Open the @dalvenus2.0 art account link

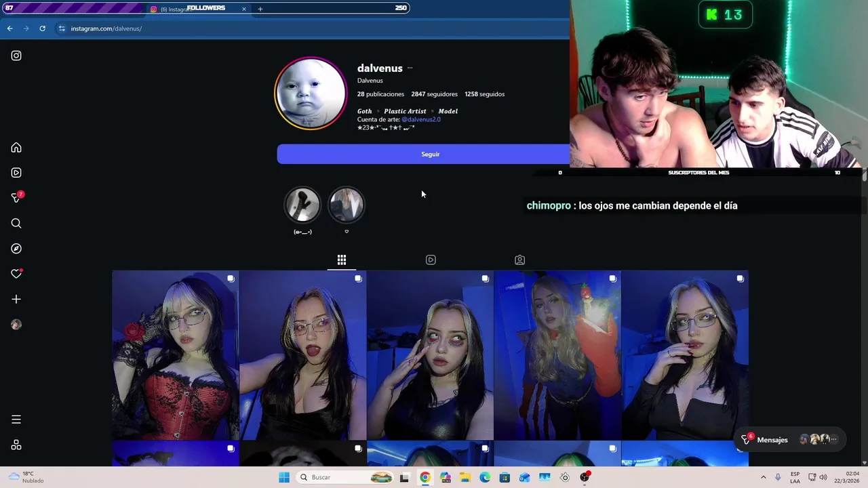click(x=420, y=119)
